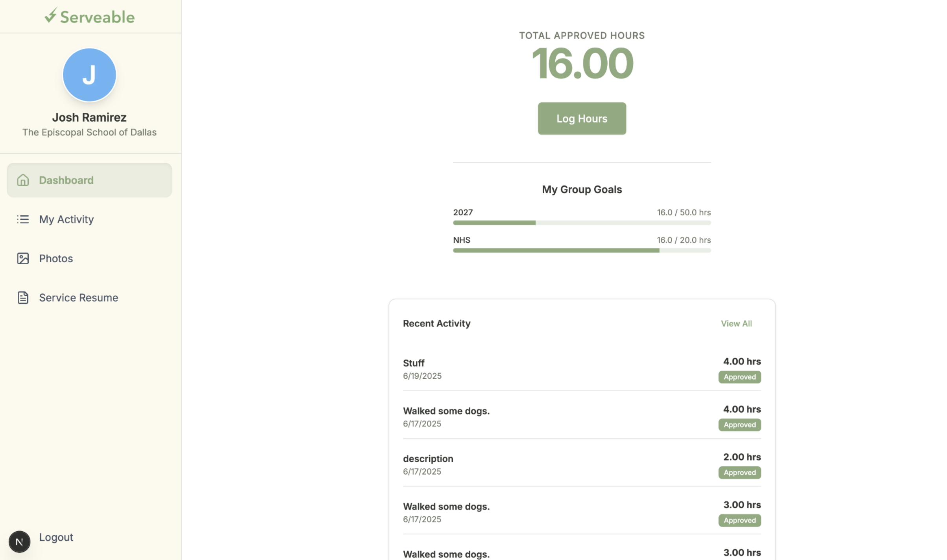Image resolution: width=947 pixels, height=560 pixels.
Task: Click the date under the description entry
Action: pos(422,472)
